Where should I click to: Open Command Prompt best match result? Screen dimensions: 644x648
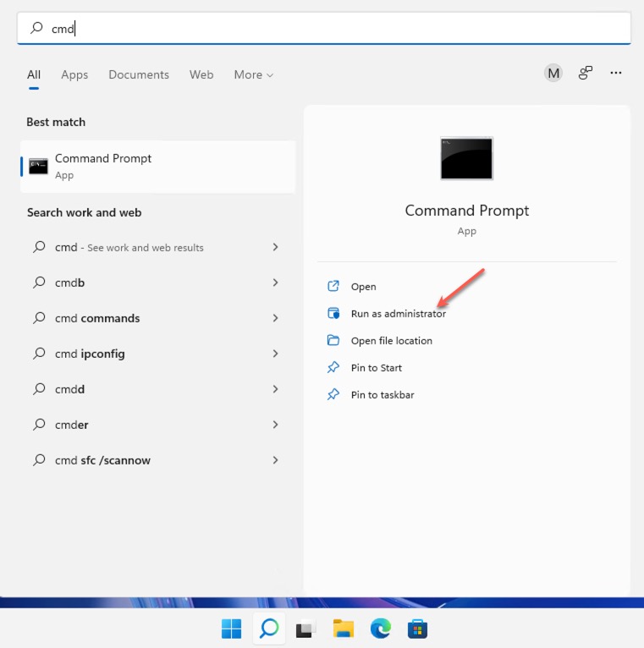pos(158,167)
